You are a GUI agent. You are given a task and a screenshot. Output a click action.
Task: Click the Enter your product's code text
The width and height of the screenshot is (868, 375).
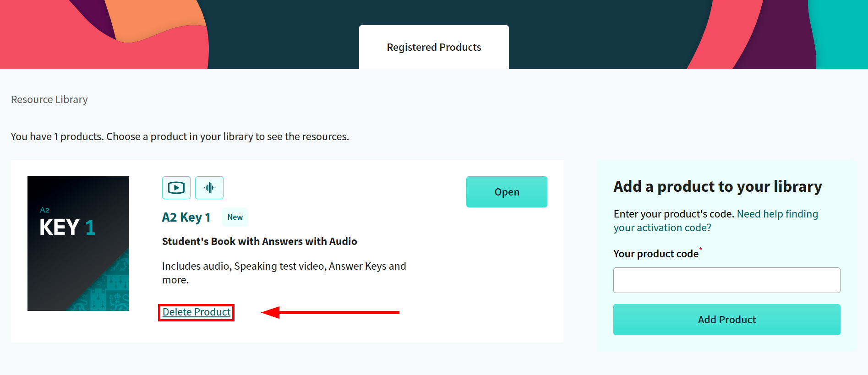[674, 214]
